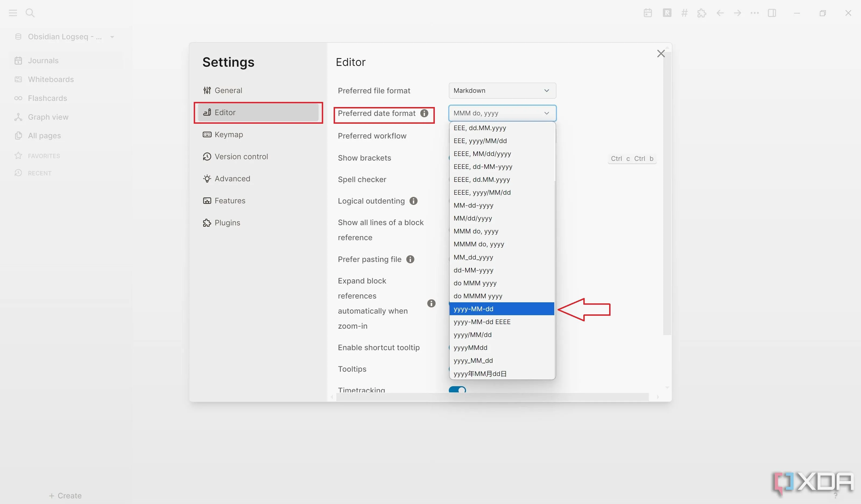Image resolution: width=861 pixels, height=504 pixels.
Task: Open the three-dots more menu
Action: [754, 13]
